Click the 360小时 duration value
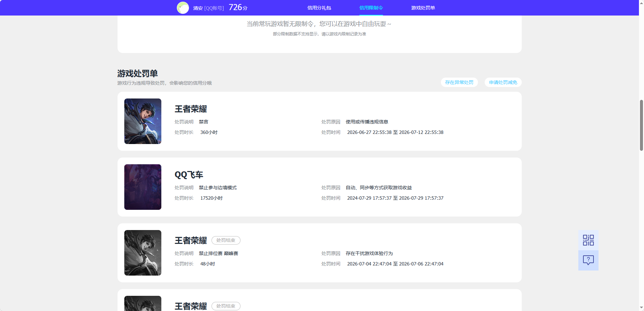Screen dimensions: 644x311 pos(209,132)
